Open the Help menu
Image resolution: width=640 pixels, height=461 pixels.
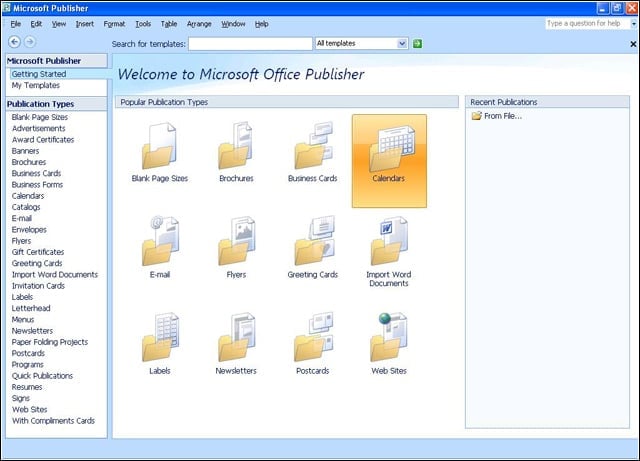pos(262,24)
